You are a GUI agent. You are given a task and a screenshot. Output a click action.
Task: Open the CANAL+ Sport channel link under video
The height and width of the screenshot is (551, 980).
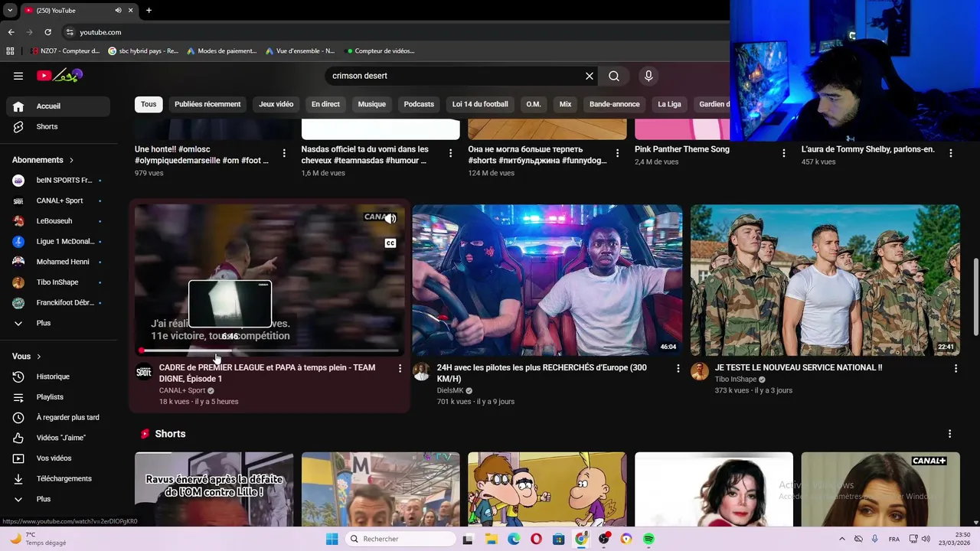tap(182, 390)
